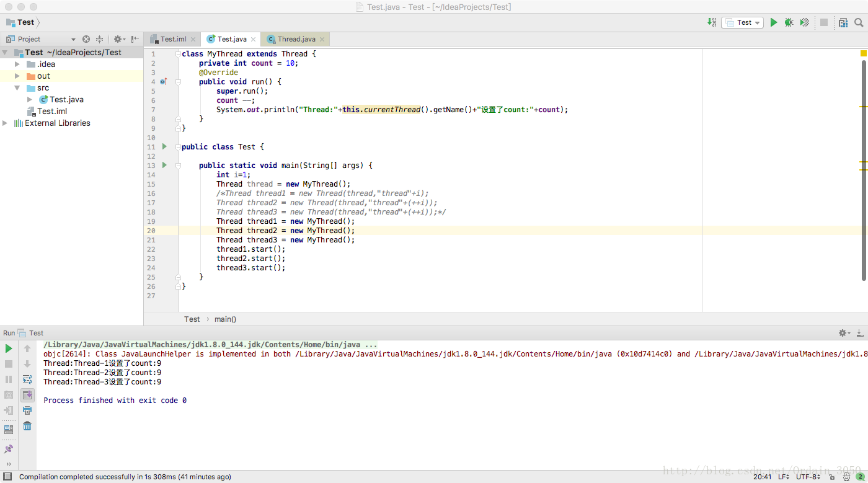The image size is (868, 483).
Task: Hide the Project tool window icon
Action: coord(135,39)
